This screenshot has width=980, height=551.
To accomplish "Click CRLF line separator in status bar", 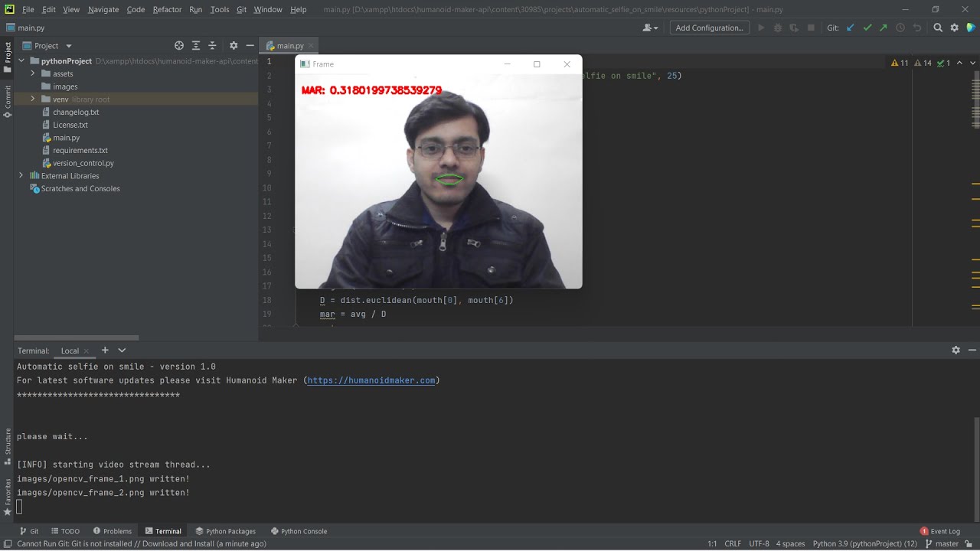I will coord(733,544).
